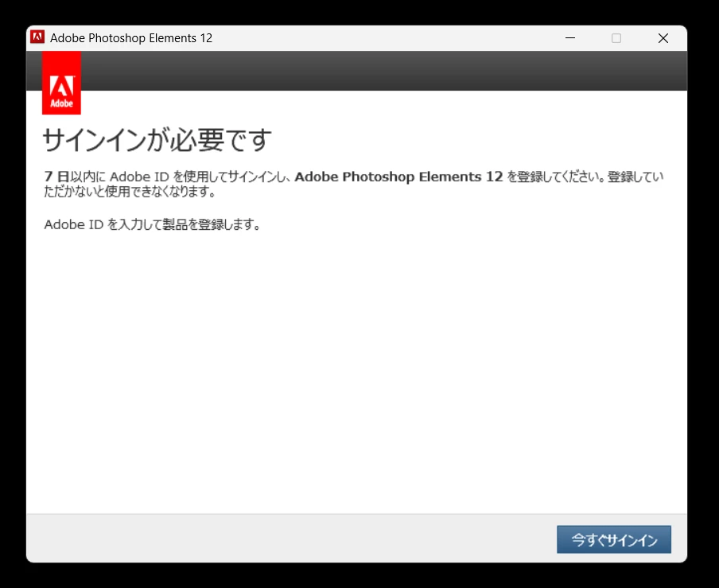Click the 今すぐサインイン button
Screen dimensions: 719x588
(613, 539)
